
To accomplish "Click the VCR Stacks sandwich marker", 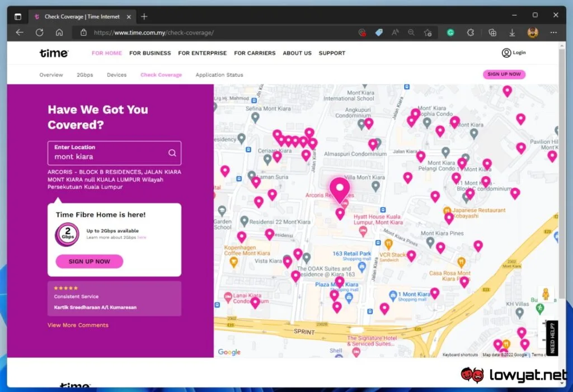I will pos(388,244).
